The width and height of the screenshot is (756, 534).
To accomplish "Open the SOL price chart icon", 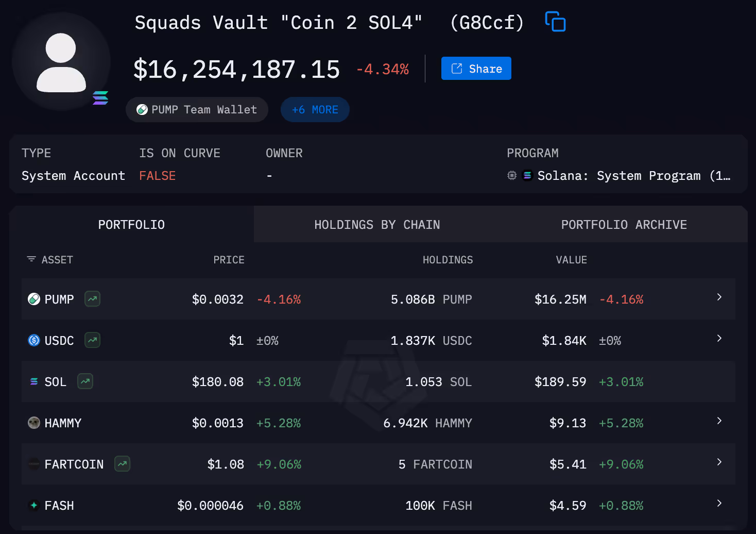I will pos(85,381).
